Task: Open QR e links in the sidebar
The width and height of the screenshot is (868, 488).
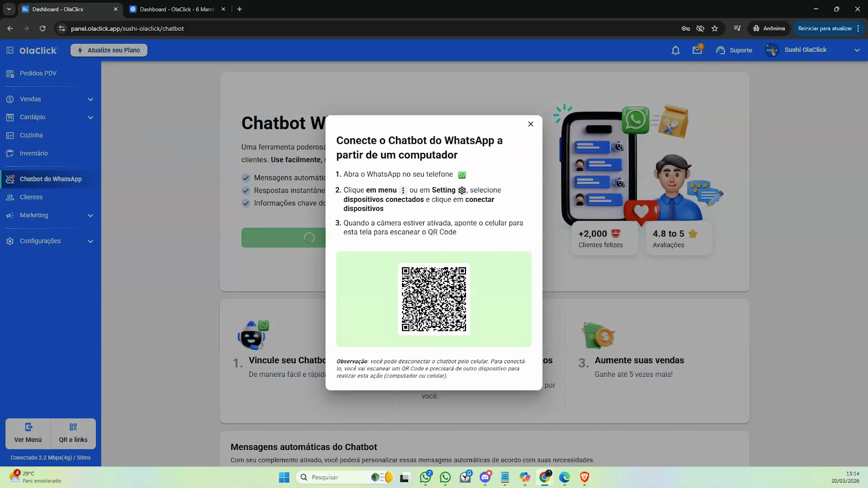Action: (x=73, y=433)
